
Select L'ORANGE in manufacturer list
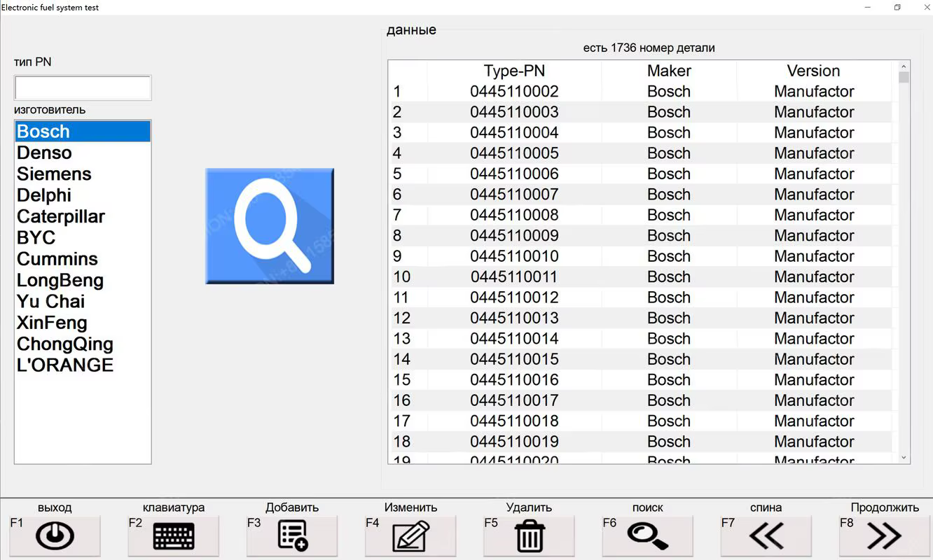83,365
